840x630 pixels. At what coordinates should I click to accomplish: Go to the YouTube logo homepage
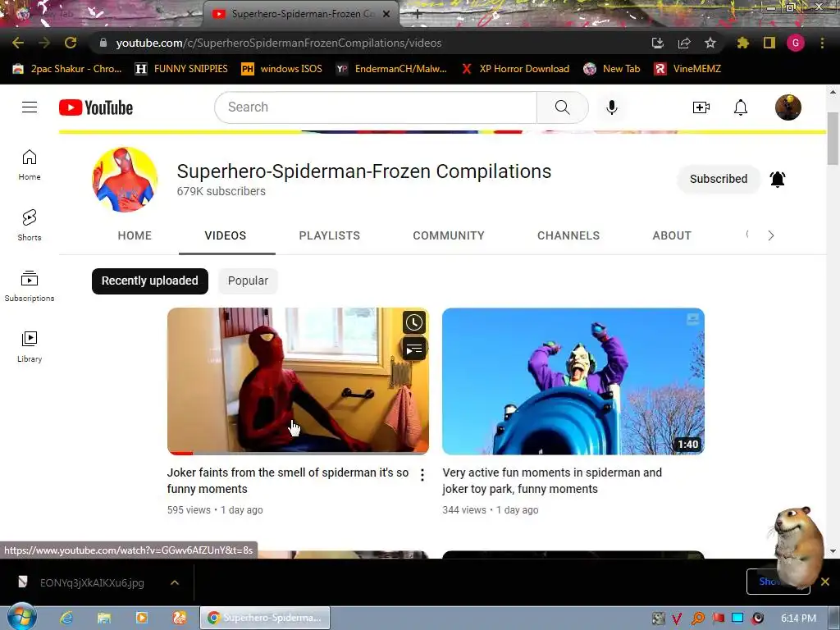coord(96,107)
